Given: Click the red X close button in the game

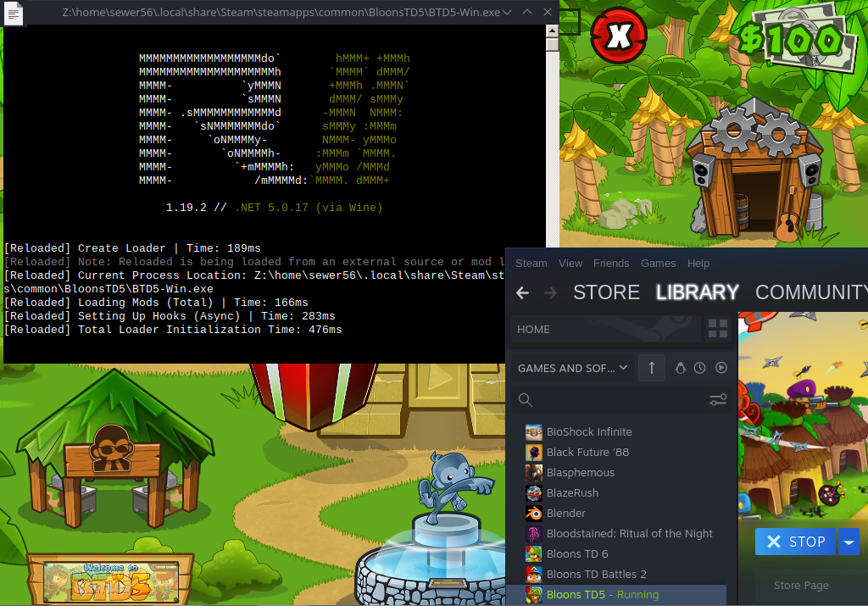Looking at the screenshot, I should pos(618,36).
